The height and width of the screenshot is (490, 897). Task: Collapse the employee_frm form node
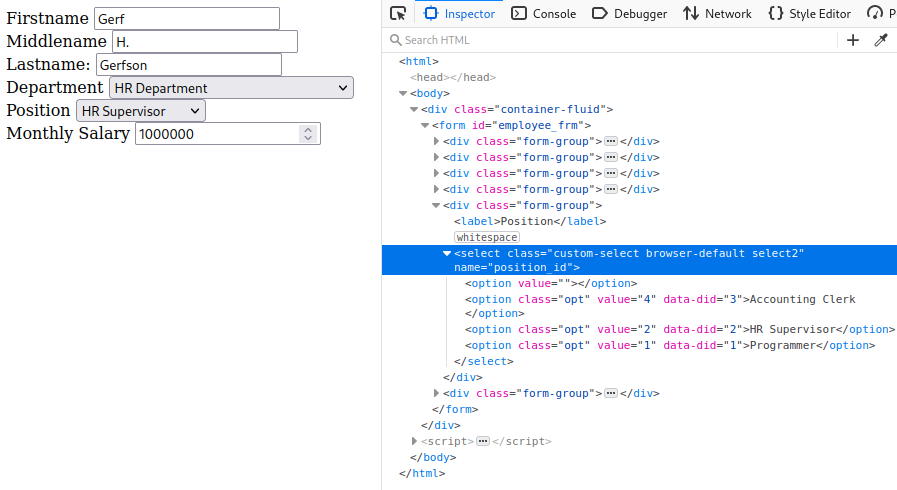pos(425,125)
